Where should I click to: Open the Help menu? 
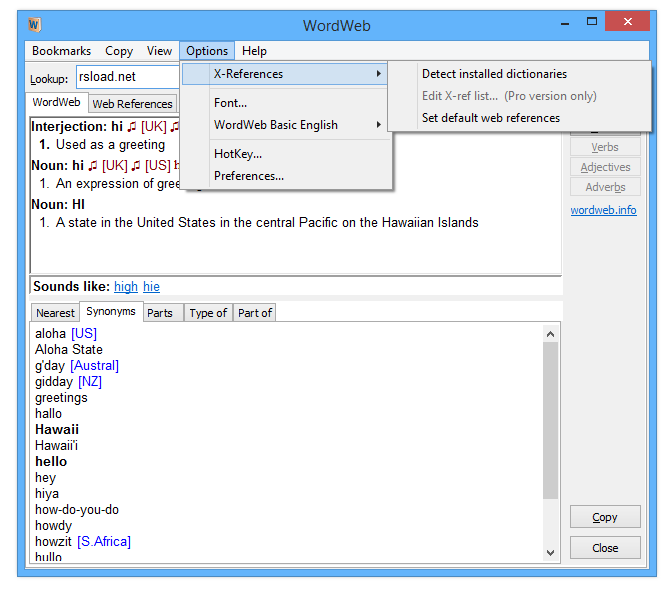click(254, 51)
